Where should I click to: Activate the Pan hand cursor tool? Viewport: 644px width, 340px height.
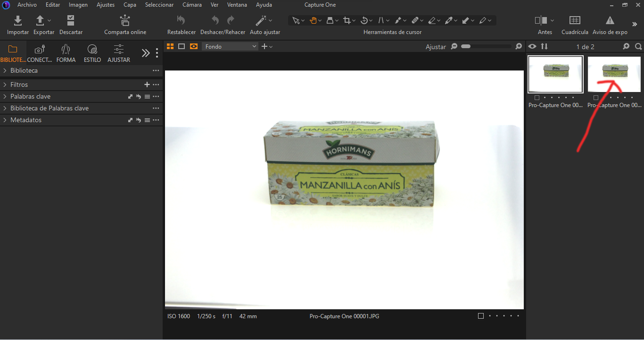(313, 21)
